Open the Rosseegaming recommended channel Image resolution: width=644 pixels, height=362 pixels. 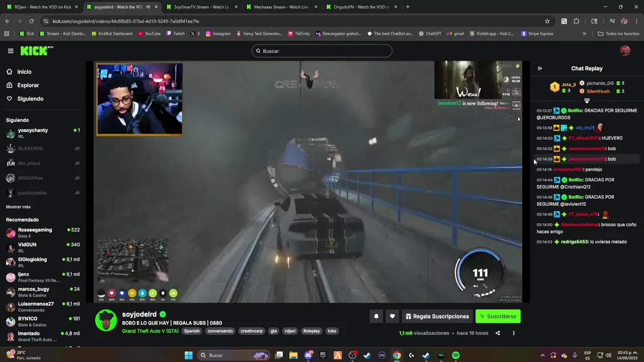pos(43,233)
